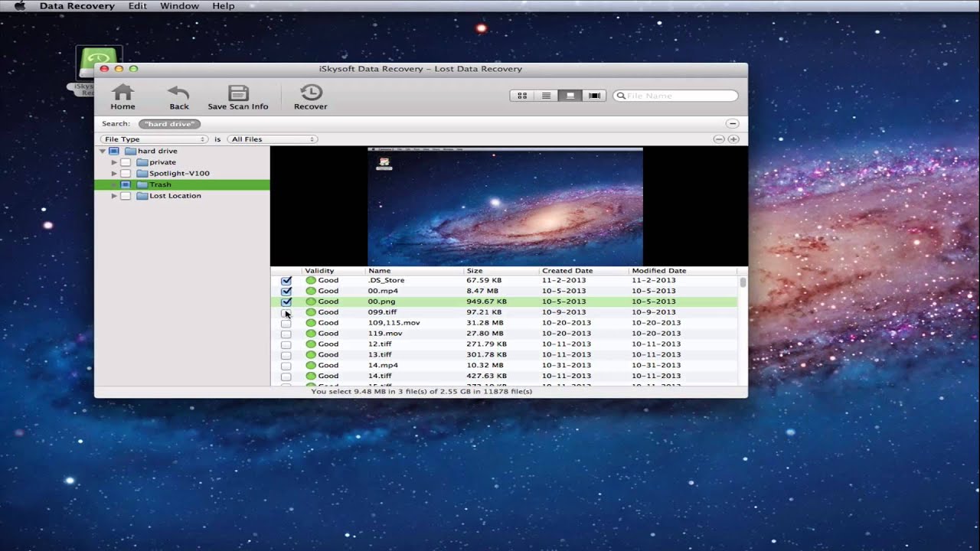Viewport: 980px width, 551px height.
Task: Uncheck the .DS_Store file checkbox
Action: tap(286, 281)
